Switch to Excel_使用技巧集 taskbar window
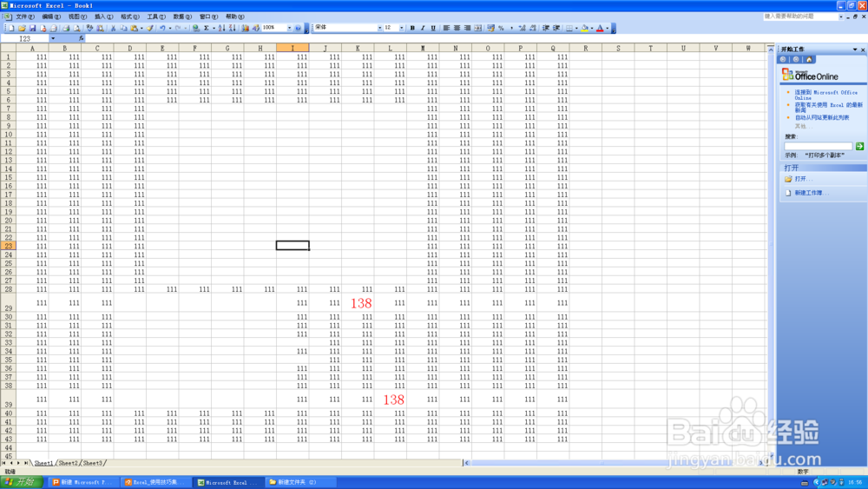 point(156,482)
